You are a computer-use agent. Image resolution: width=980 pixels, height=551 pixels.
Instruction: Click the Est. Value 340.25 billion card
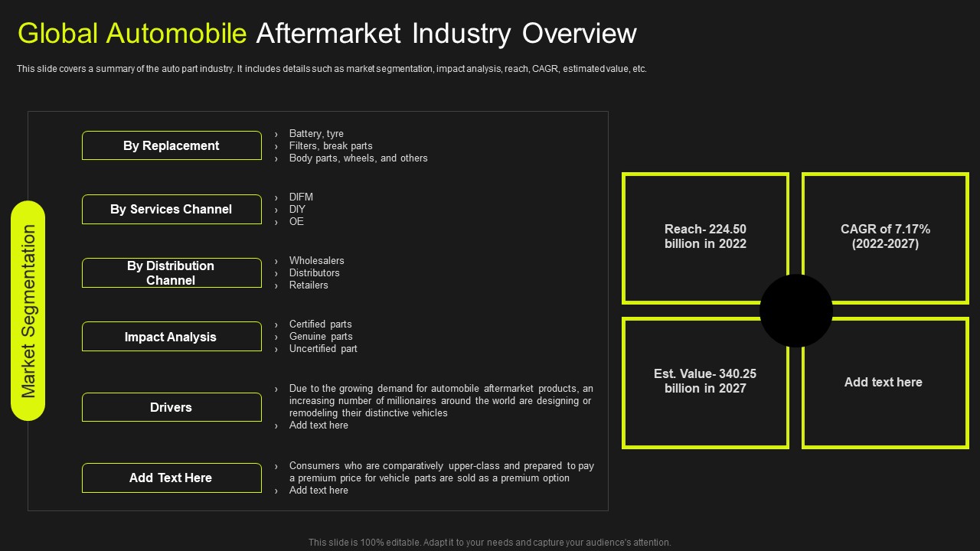tap(705, 382)
